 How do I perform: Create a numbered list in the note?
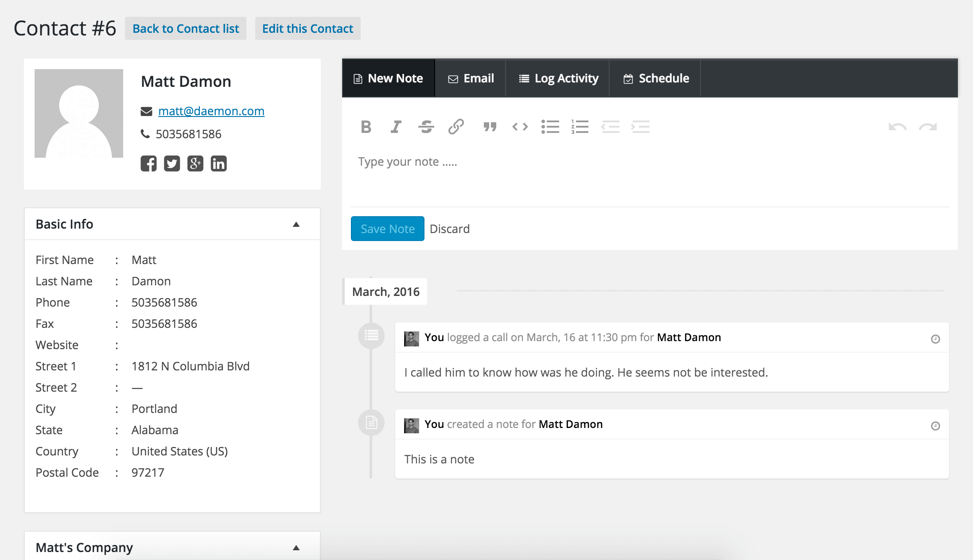(x=580, y=127)
